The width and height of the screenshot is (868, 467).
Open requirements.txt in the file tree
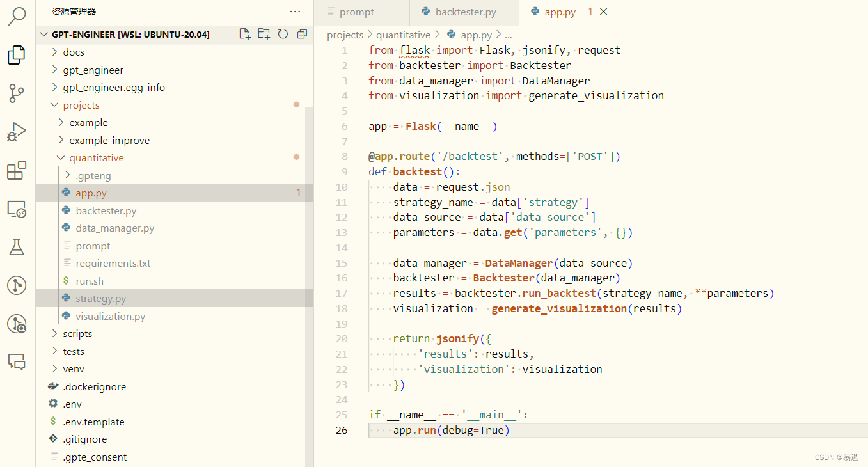coord(175,264)
